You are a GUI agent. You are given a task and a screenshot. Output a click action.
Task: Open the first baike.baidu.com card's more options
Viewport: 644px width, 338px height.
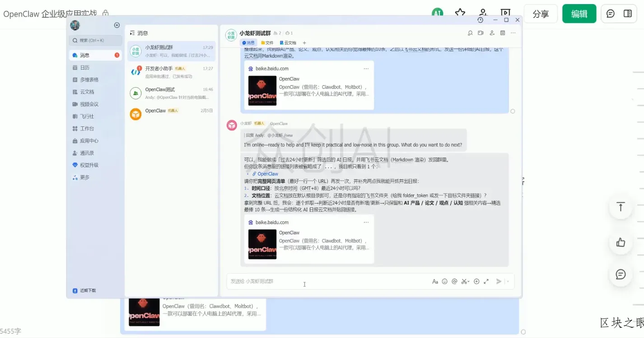366,69
